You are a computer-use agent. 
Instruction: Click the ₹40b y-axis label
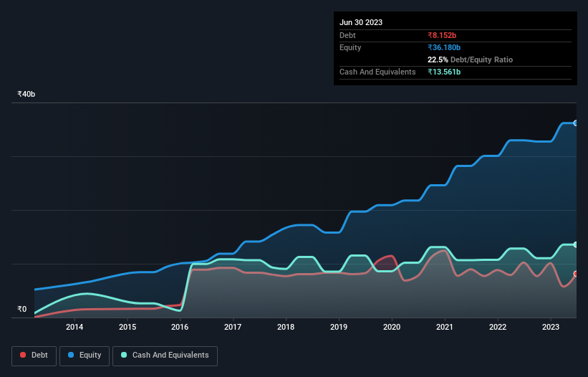click(26, 94)
